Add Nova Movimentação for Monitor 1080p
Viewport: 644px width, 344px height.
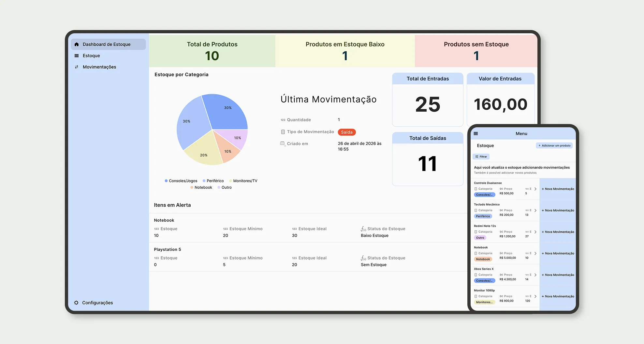(558, 296)
